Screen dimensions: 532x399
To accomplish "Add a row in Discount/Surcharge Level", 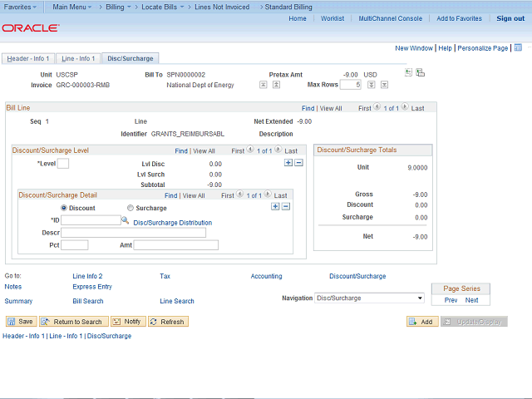I will [288, 162].
